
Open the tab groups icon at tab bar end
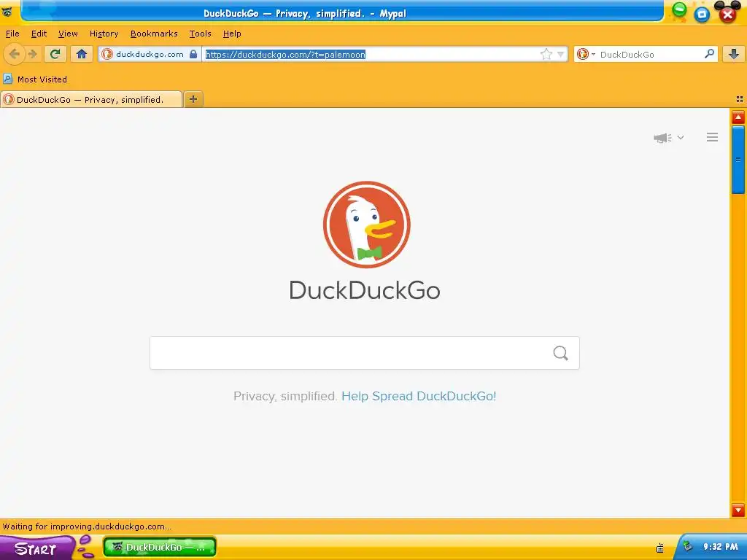[x=740, y=99]
